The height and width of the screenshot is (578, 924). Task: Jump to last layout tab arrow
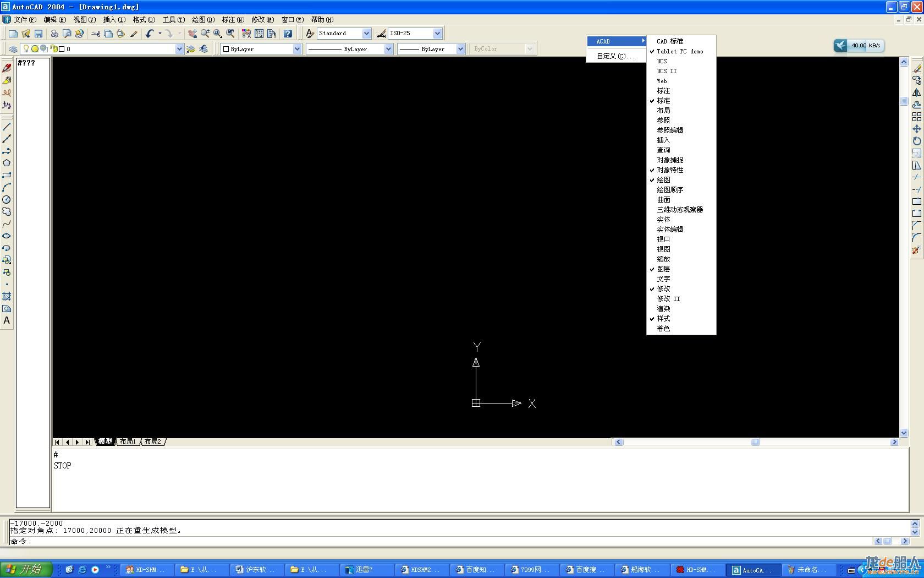coord(87,442)
